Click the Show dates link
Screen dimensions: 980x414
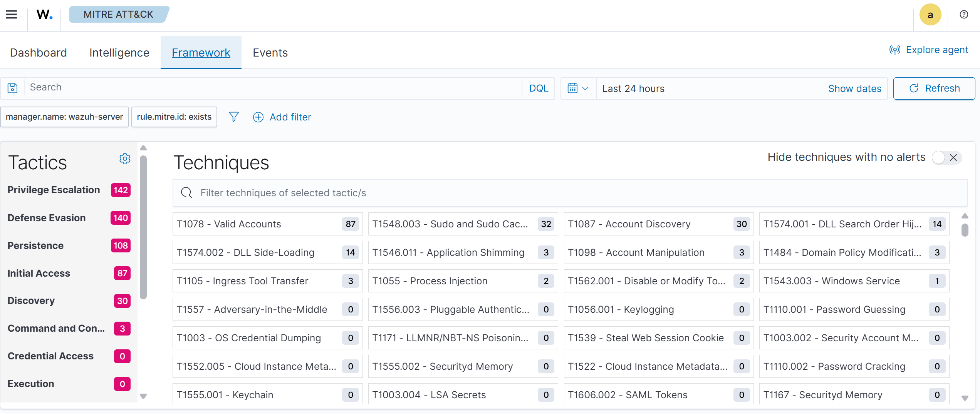point(855,88)
